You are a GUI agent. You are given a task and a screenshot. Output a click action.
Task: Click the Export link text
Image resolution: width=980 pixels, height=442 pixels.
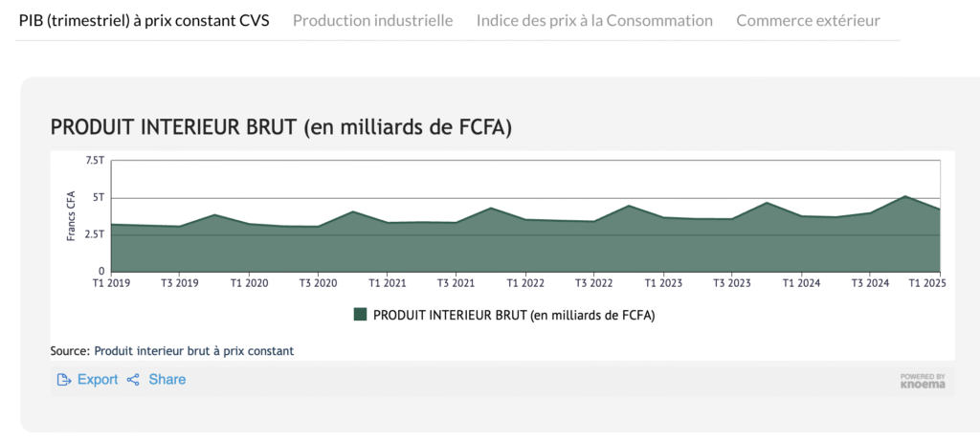click(98, 380)
